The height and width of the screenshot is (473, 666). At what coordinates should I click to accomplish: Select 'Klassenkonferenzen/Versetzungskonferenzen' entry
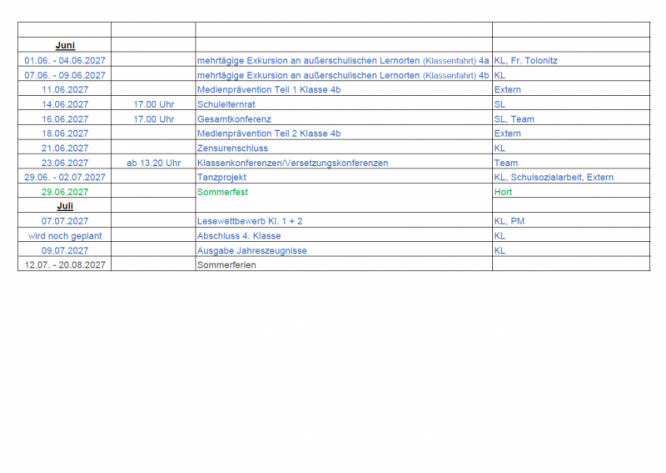[293, 163]
